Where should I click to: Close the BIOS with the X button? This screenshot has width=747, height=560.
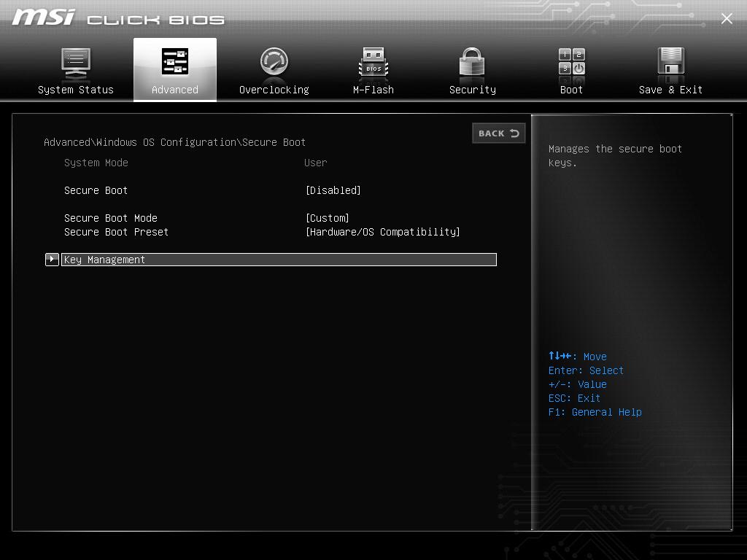[x=727, y=18]
